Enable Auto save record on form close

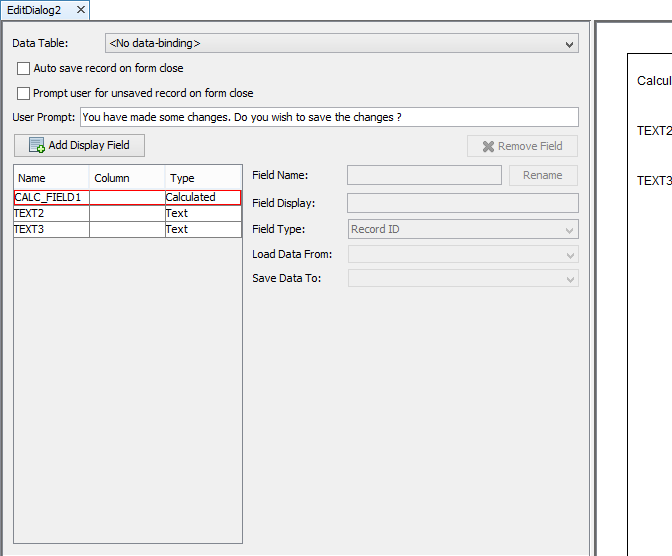[x=24, y=69]
